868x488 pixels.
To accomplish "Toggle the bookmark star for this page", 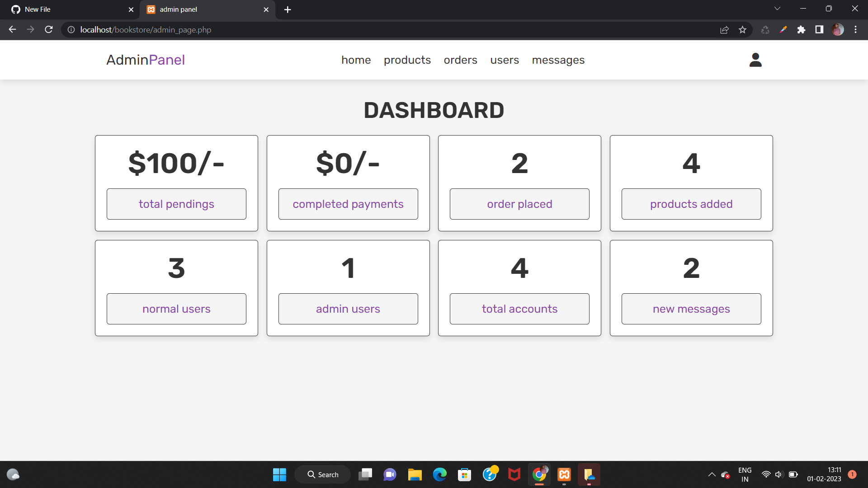I will (742, 29).
